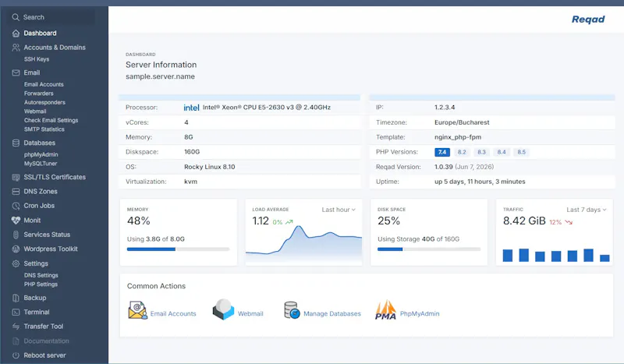Open Webmail in the sidebar submenu

[35, 111]
